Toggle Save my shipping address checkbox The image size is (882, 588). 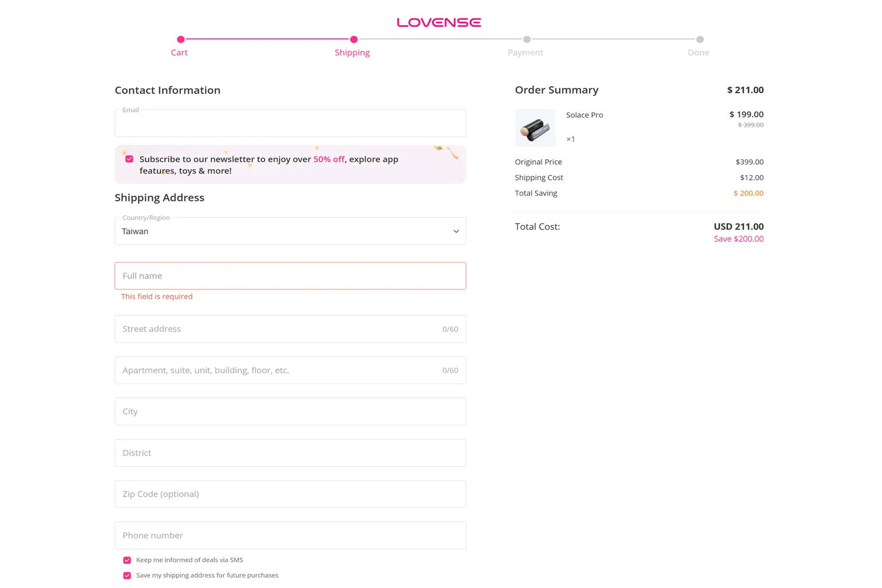click(127, 575)
